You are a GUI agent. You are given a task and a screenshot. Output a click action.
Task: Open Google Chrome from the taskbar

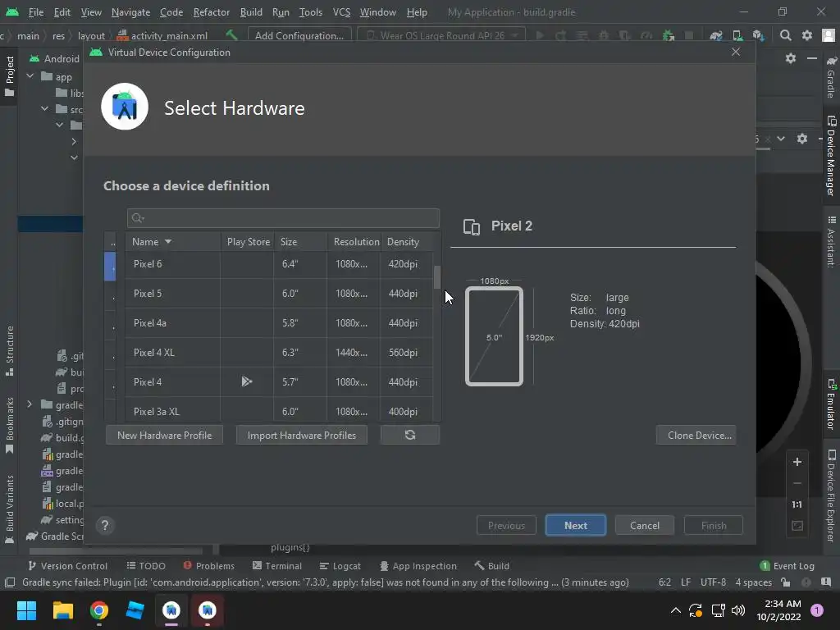(99, 610)
